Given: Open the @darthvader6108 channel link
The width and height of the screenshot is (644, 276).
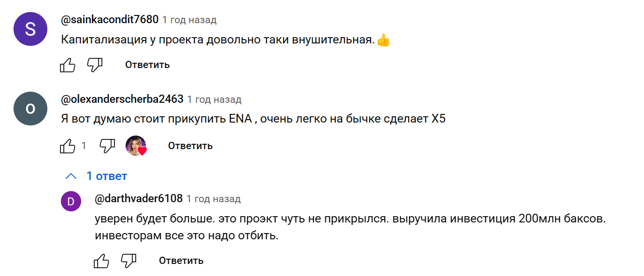Looking at the screenshot, I should point(139,199).
